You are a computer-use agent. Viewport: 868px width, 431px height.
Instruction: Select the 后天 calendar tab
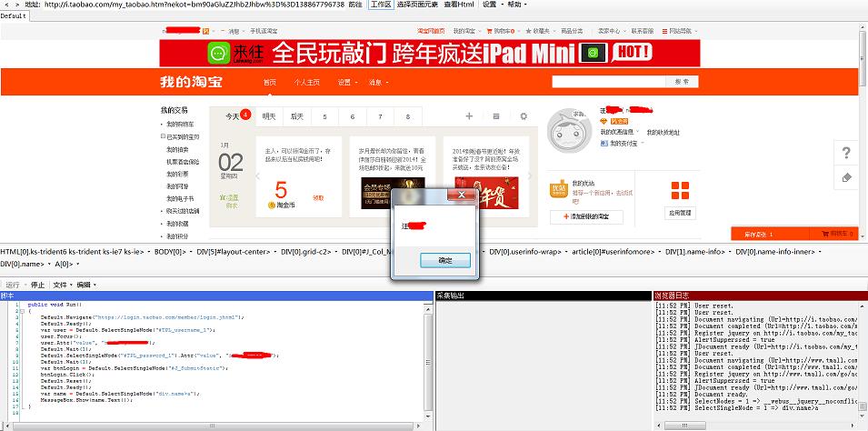[x=296, y=116]
